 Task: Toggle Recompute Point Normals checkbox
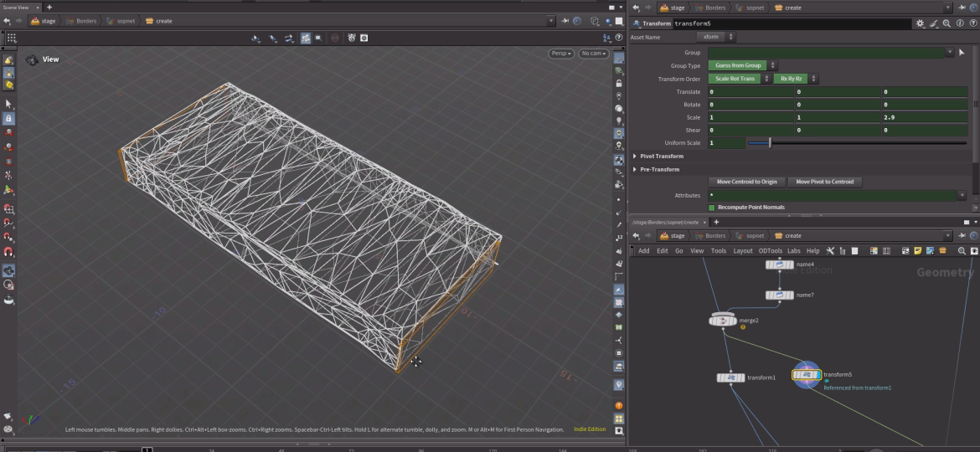pyautogui.click(x=712, y=208)
